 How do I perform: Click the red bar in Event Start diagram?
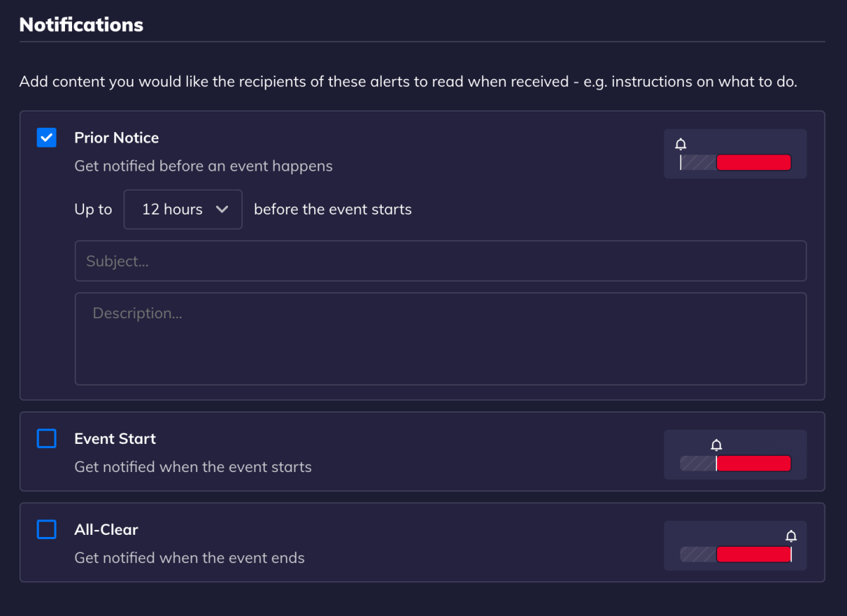753,464
